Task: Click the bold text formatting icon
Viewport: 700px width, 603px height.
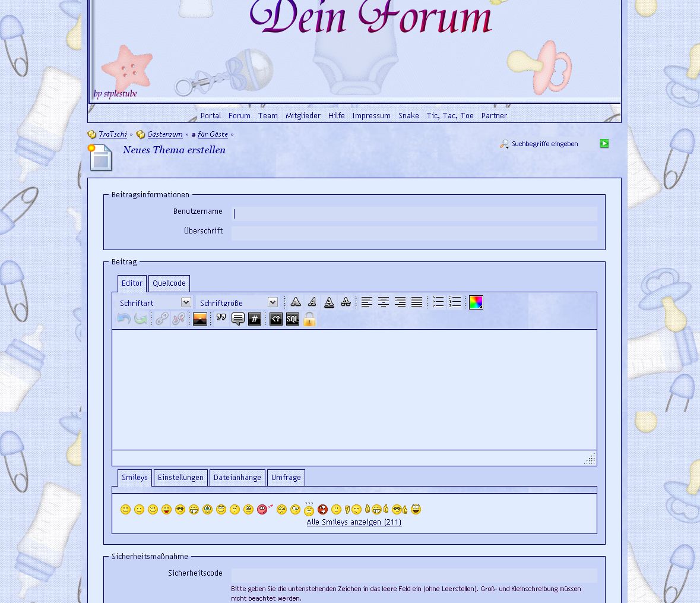Action: click(296, 302)
